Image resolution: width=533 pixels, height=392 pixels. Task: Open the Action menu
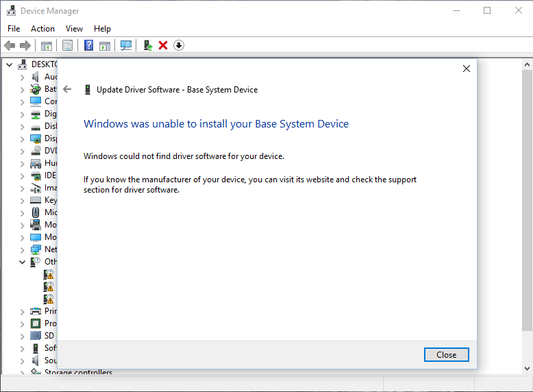[x=42, y=29]
